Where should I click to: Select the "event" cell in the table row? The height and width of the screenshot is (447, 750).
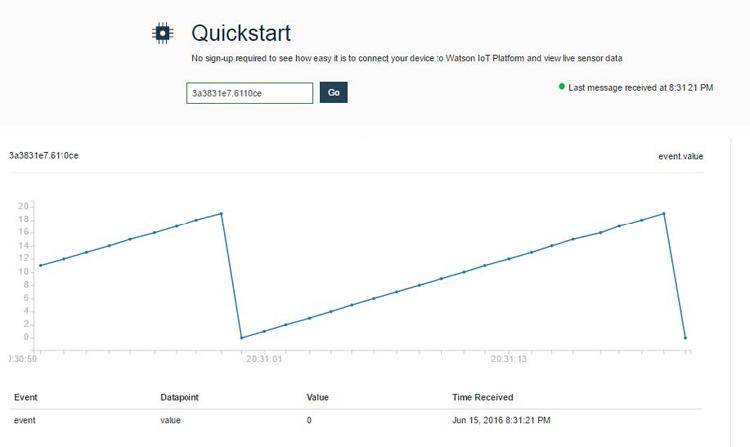point(25,420)
